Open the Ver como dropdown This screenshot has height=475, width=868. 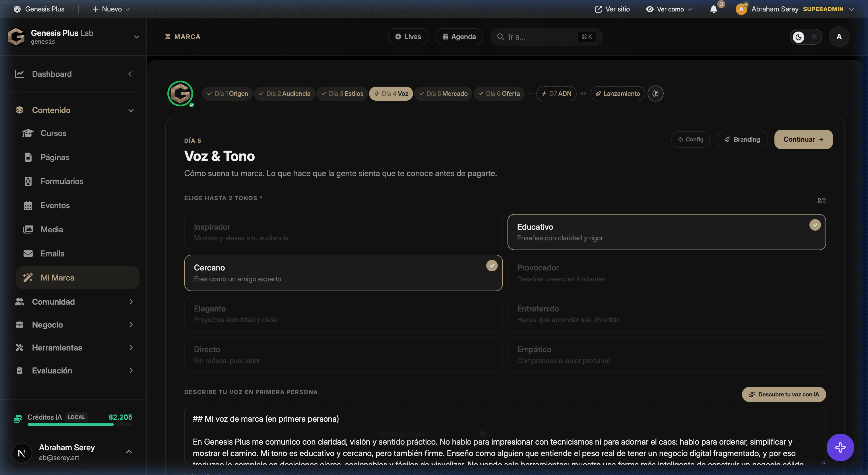coord(669,9)
